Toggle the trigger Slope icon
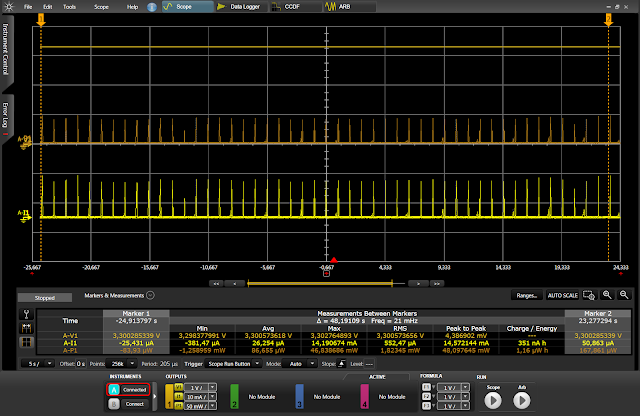 (341, 363)
